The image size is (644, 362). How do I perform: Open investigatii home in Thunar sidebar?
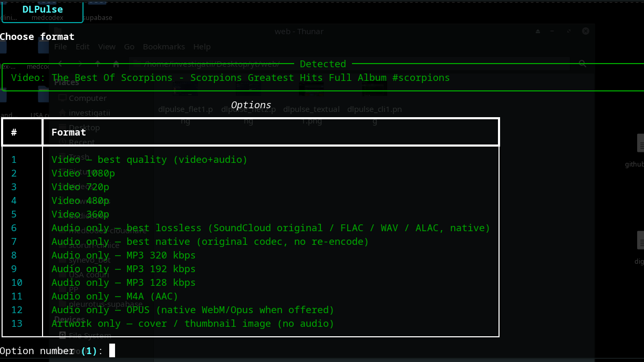84,113
